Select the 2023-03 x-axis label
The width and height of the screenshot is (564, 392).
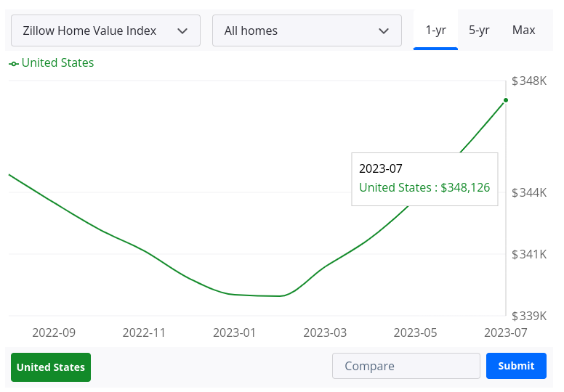point(325,332)
